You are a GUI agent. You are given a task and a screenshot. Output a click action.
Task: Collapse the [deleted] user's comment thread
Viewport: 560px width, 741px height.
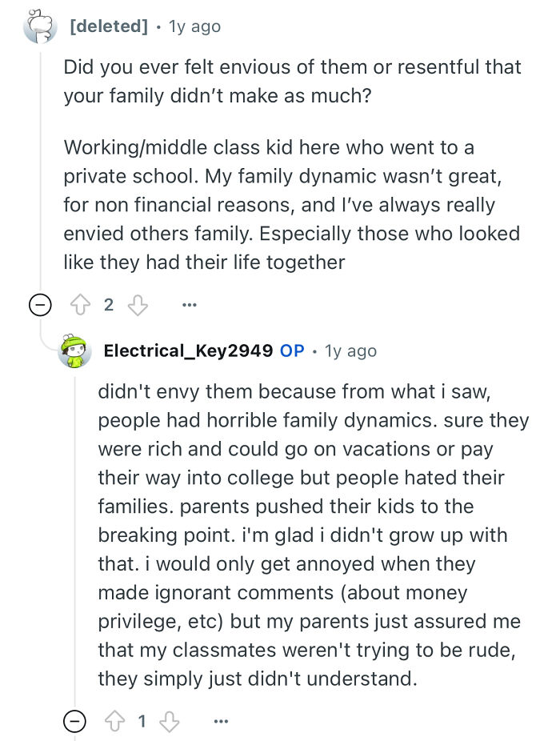tap(40, 305)
